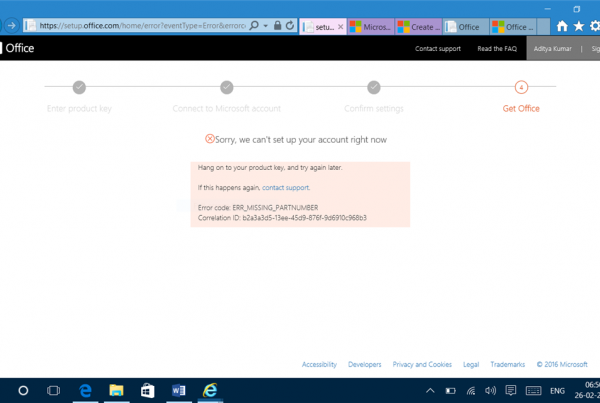Click step 4 Get Office circle
Image resolution: width=600 pixels, height=403 pixels.
click(x=521, y=87)
